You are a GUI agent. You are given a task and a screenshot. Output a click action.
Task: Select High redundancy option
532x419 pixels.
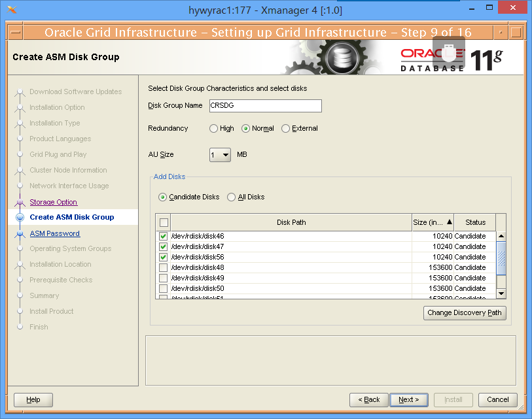point(213,129)
